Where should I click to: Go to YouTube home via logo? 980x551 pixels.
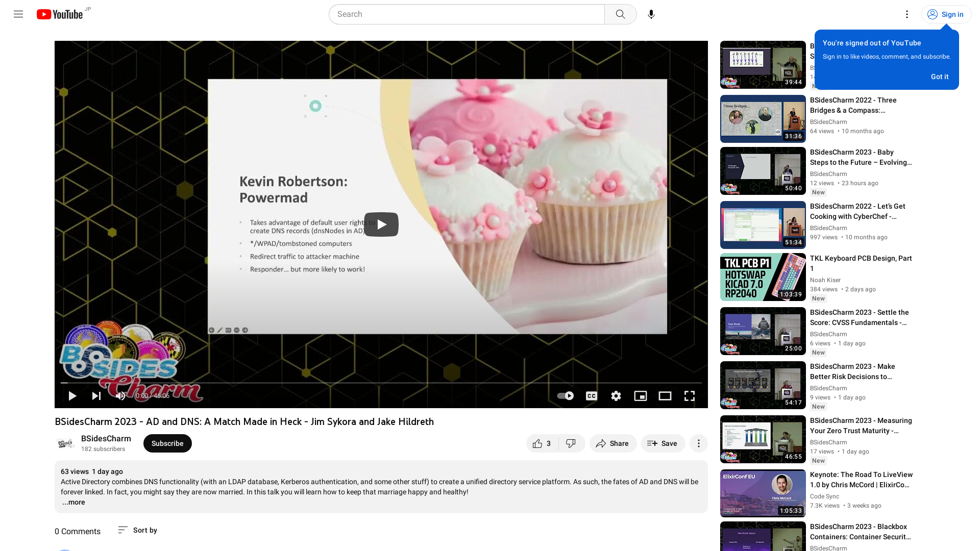point(60,14)
